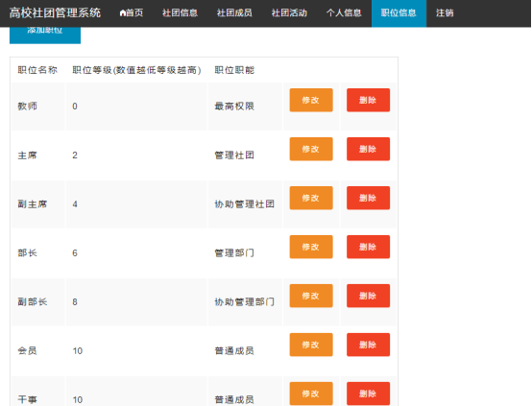
Task: Click 删除 for the 副部长 row
Action: [x=368, y=296]
